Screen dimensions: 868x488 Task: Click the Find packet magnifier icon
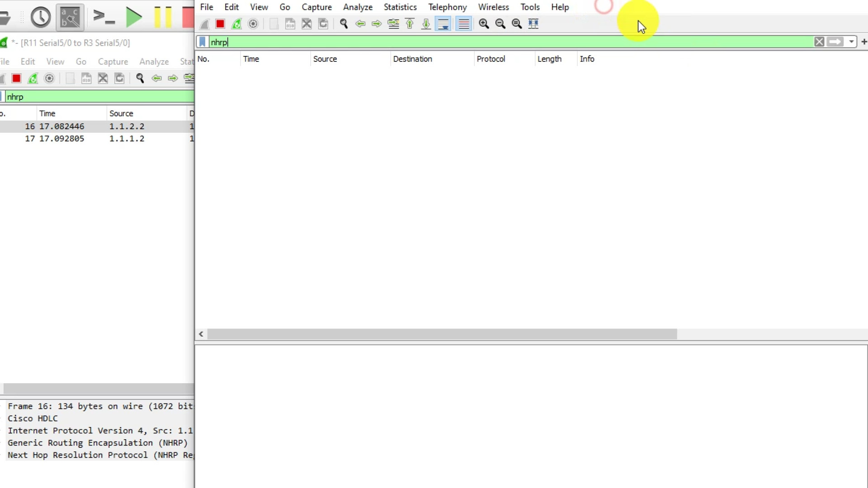click(x=344, y=24)
